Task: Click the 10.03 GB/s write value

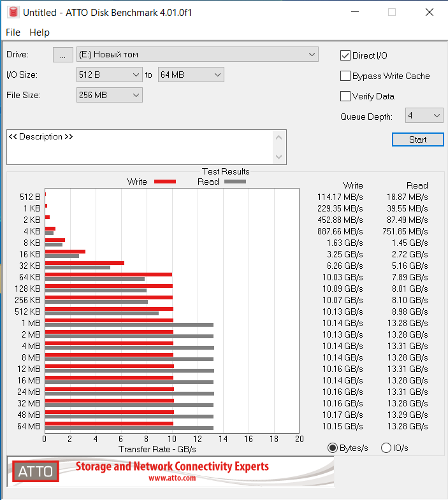Action: [x=343, y=278]
